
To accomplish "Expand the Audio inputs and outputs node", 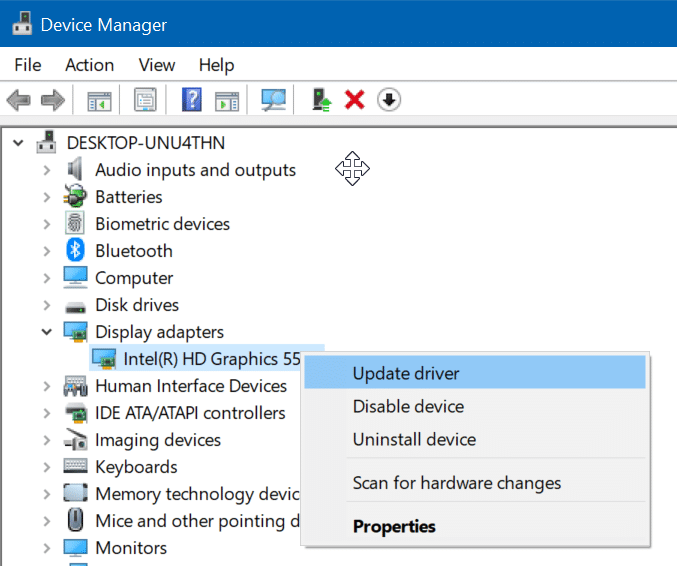I will click(x=46, y=170).
